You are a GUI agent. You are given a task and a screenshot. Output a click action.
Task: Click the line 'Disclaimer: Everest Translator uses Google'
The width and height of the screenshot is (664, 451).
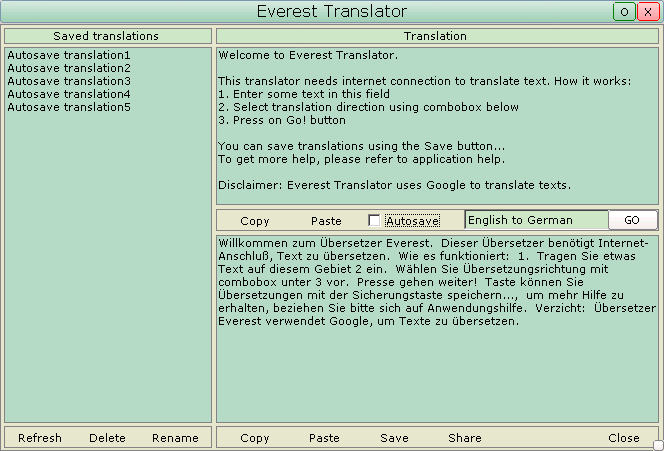(394, 185)
